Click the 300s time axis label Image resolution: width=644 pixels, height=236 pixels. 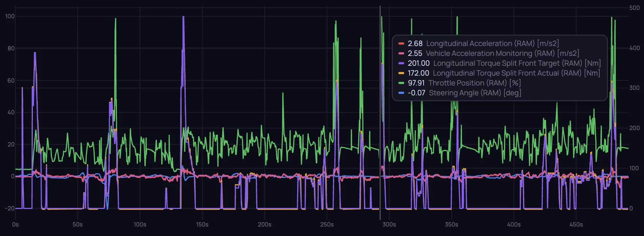point(389,224)
